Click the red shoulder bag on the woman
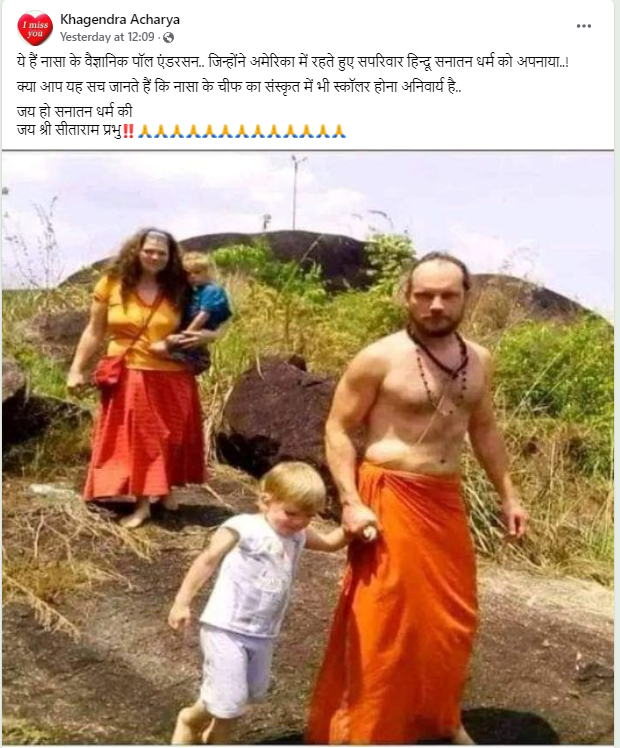 (x=110, y=370)
